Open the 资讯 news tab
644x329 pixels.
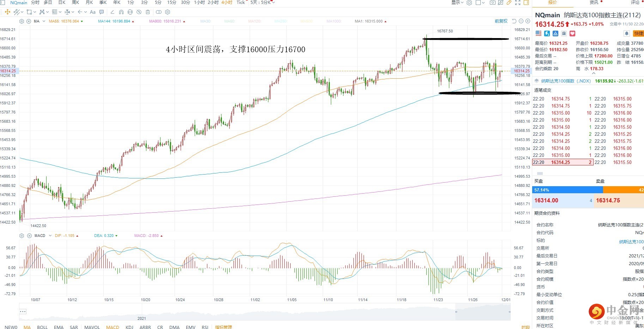coord(594,2)
